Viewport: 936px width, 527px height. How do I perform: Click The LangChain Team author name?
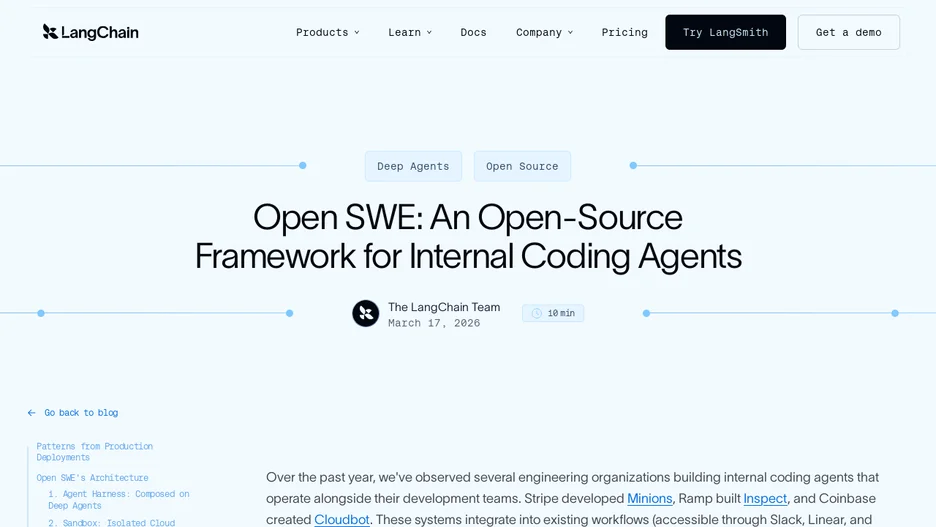tap(444, 307)
